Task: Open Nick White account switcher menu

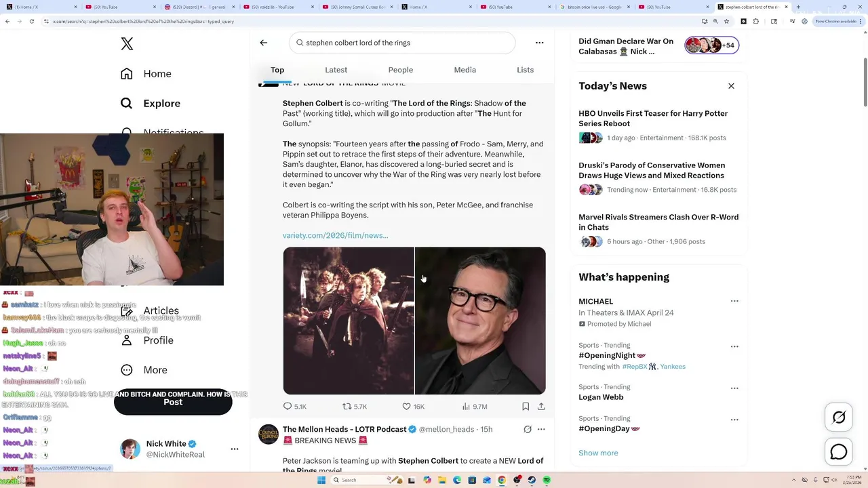Action: (235, 449)
